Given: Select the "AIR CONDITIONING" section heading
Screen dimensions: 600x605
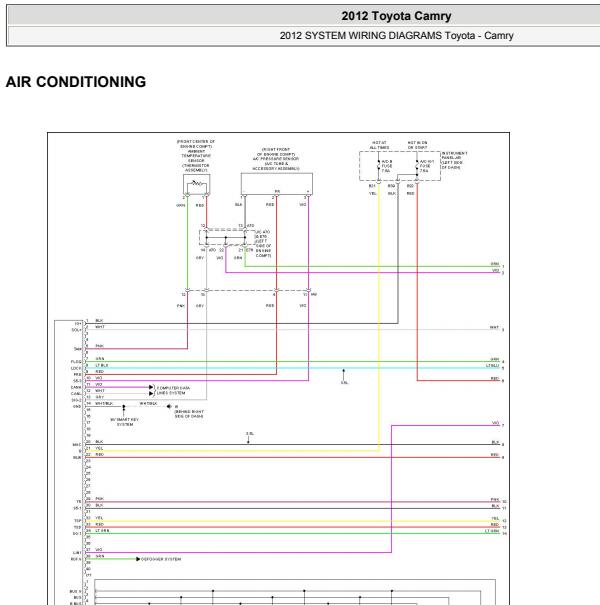Looking at the screenshot, I should (76, 82).
